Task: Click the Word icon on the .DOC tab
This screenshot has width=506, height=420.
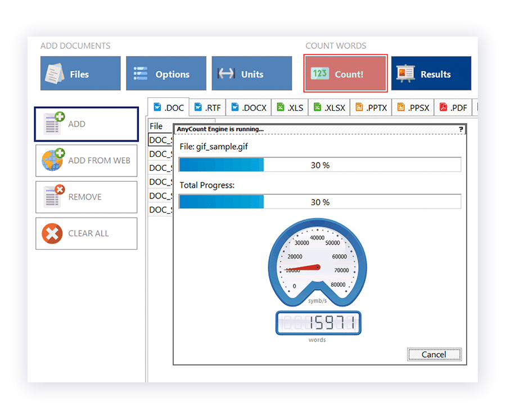Action: pos(157,107)
